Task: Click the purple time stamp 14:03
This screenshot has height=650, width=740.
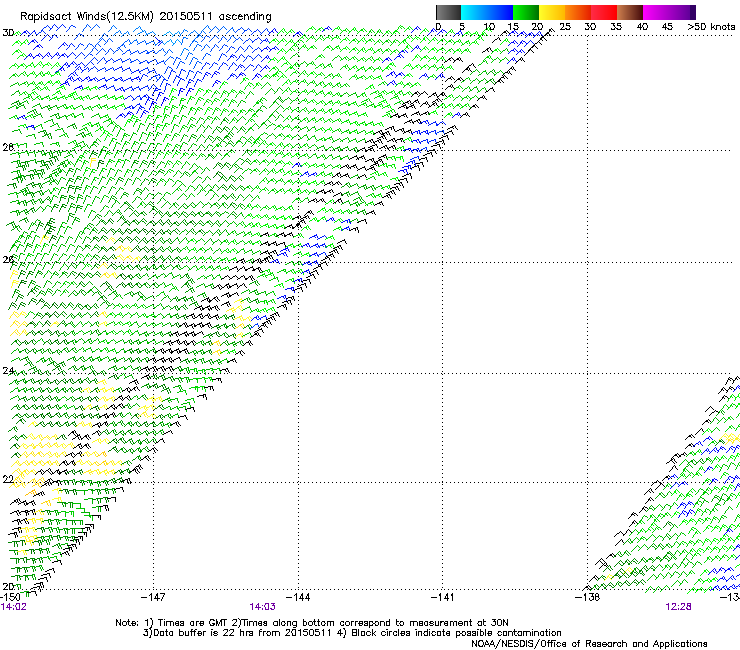Action: (x=262, y=607)
